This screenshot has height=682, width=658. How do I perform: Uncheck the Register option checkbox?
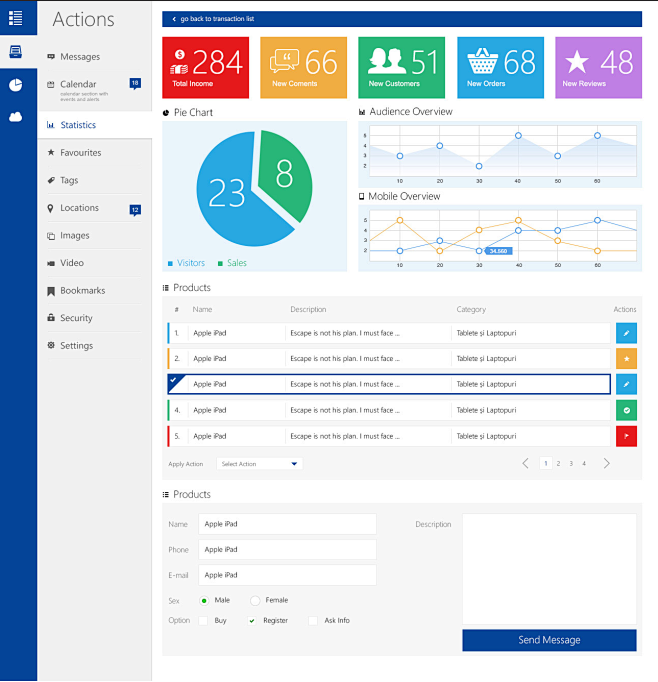tap(252, 621)
